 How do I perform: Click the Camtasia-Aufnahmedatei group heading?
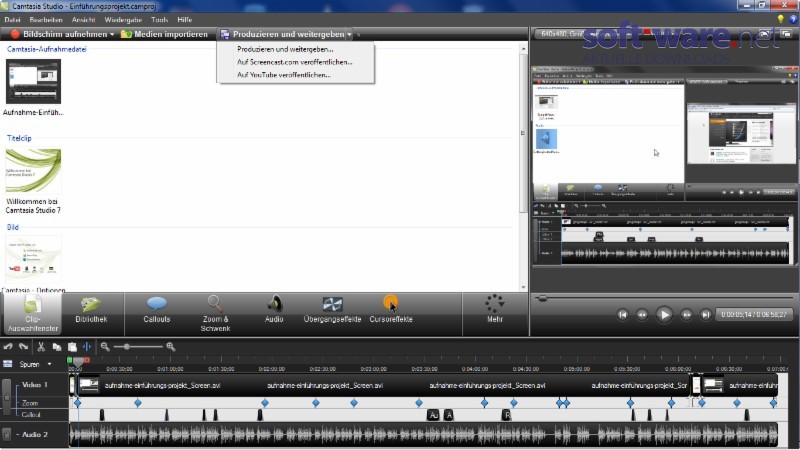pyautogui.click(x=46, y=49)
